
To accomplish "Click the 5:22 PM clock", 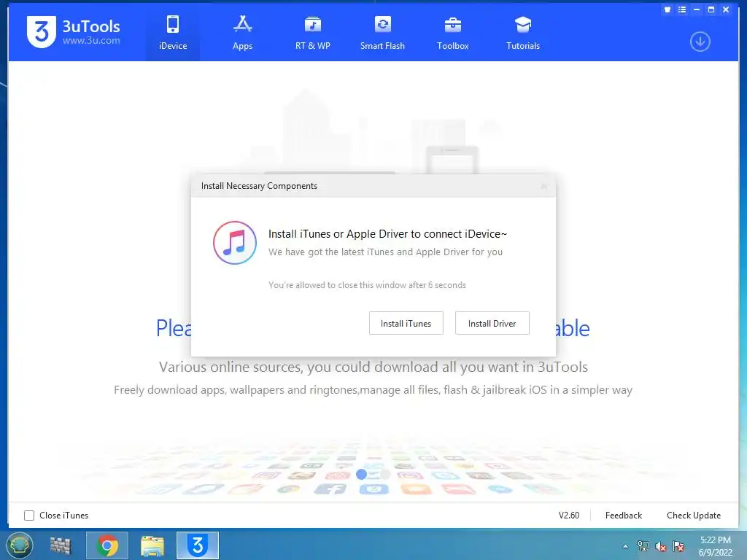I will click(715, 540).
